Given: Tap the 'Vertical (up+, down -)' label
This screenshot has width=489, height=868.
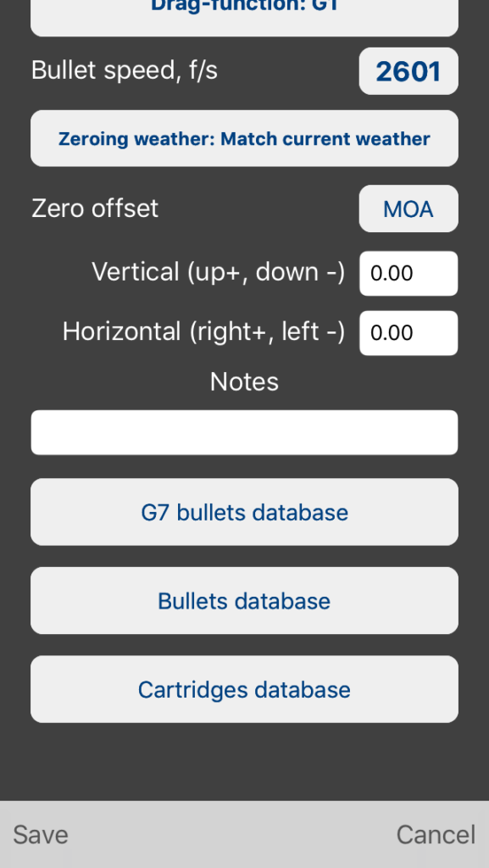Looking at the screenshot, I should click(218, 272).
